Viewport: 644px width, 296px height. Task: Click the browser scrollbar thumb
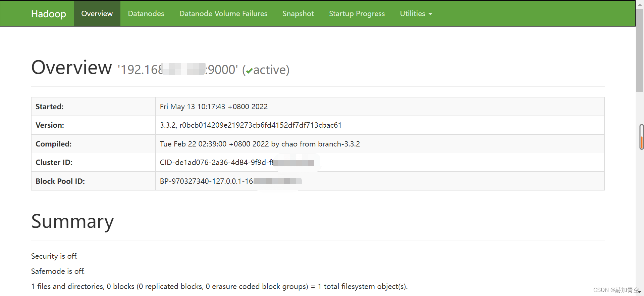pyautogui.click(x=640, y=50)
